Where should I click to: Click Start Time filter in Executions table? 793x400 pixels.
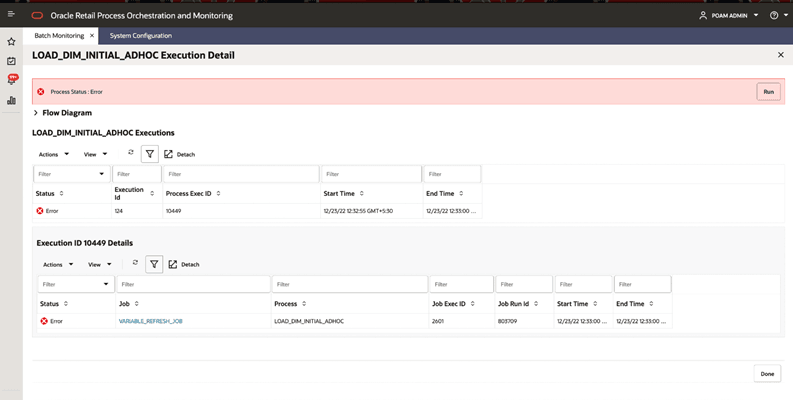(x=371, y=174)
